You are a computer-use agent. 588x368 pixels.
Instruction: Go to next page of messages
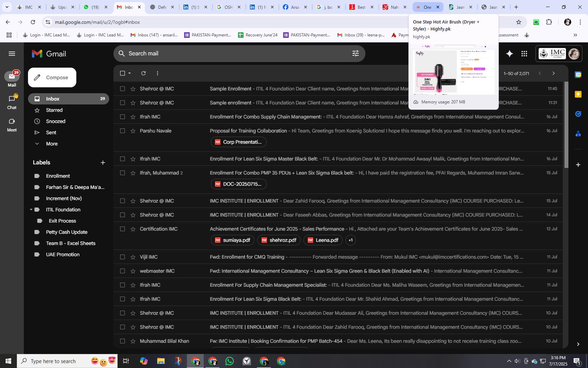click(553, 73)
